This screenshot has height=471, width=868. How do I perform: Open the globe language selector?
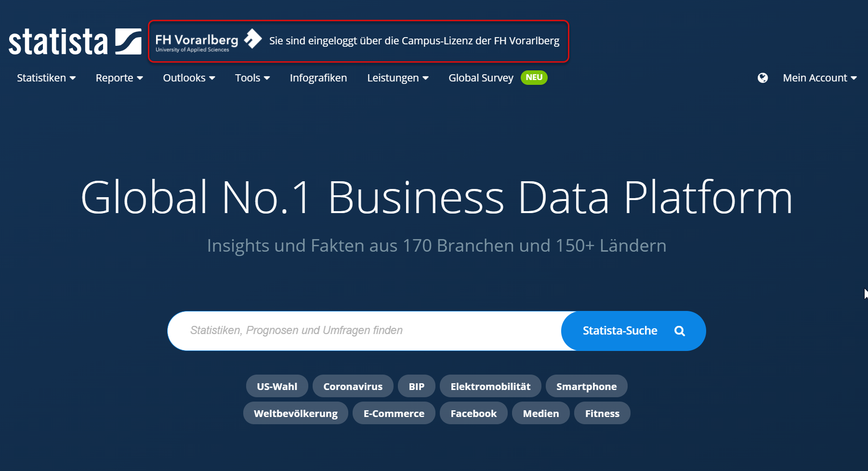pyautogui.click(x=763, y=78)
